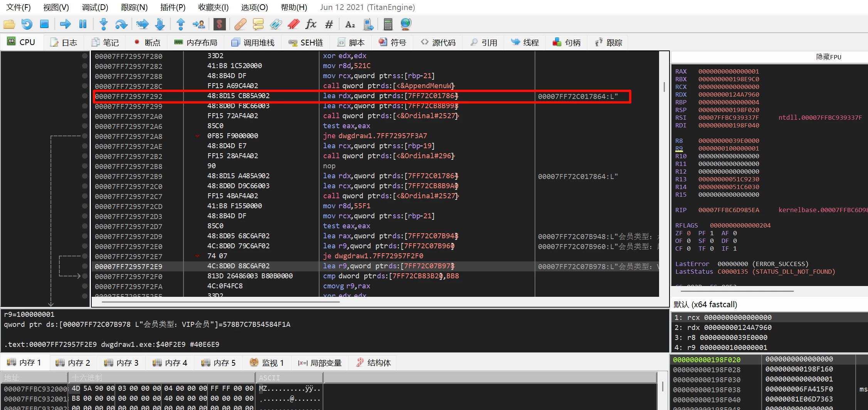Open the Scylla plugin icon

[219, 24]
